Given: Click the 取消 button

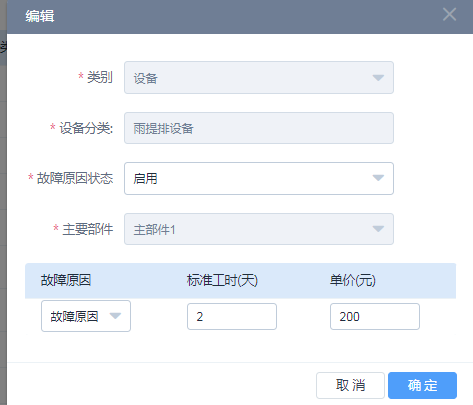Looking at the screenshot, I should 350,385.
